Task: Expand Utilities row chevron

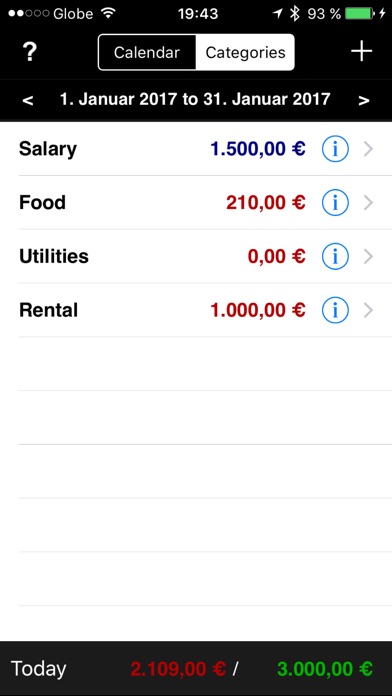Action: 368,257
